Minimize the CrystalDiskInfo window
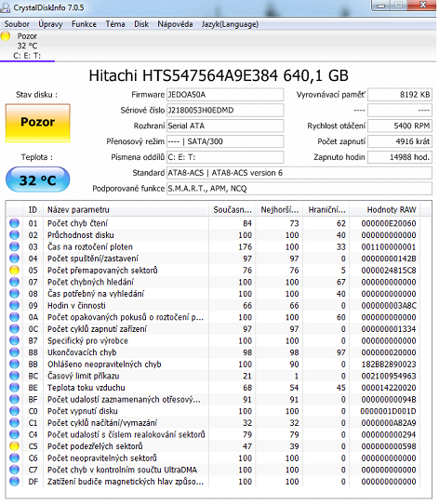This screenshot has height=504, width=439. click(381, 6)
